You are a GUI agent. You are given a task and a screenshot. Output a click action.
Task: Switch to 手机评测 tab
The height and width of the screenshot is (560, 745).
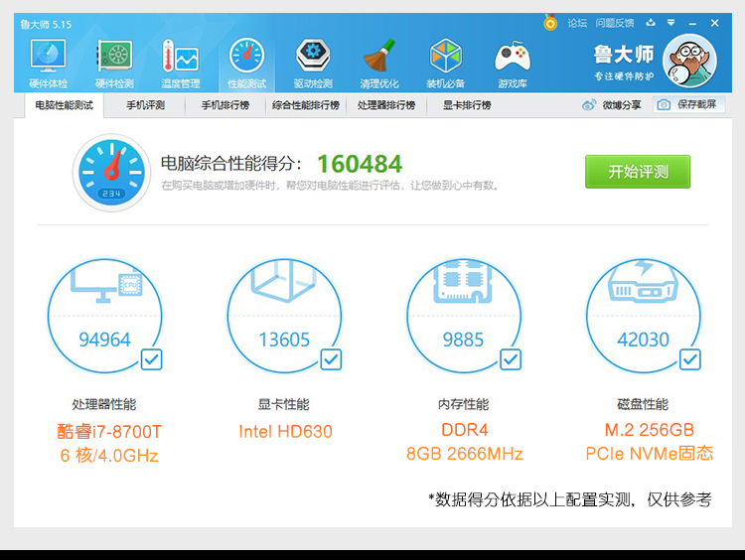[x=145, y=105]
